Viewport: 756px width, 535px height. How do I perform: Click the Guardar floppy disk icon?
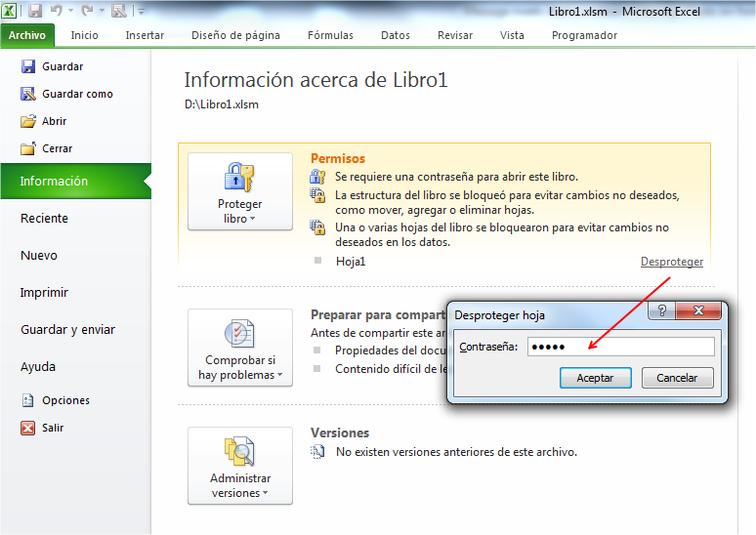point(28,66)
